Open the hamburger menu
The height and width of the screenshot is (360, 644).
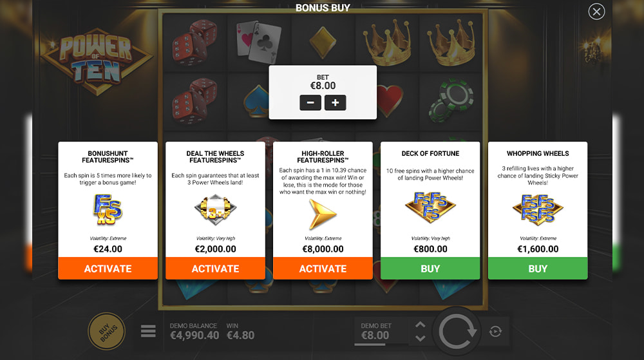click(x=148, y=331)
